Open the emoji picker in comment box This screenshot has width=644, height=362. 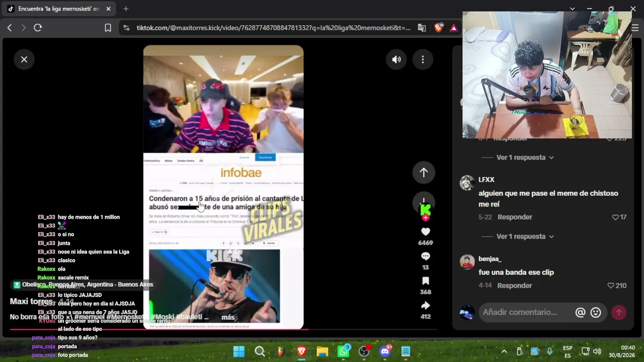point(596,312)
